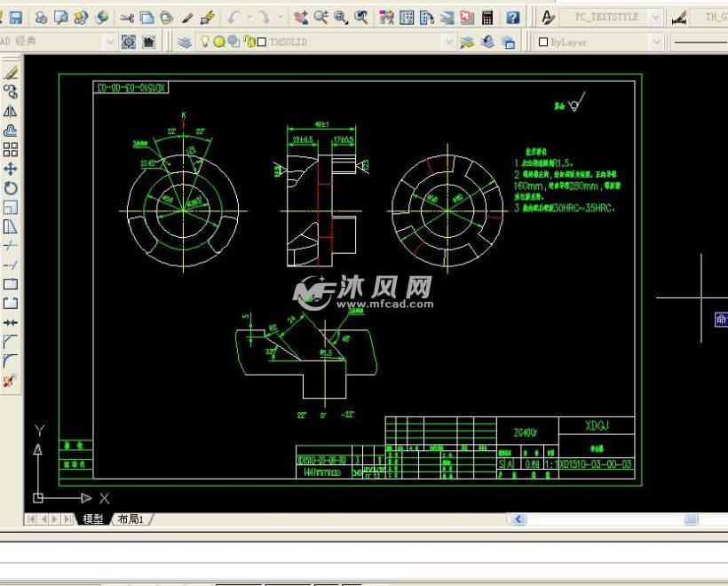Select the Rotate tool
728x586 pixels.
(11, 188)
